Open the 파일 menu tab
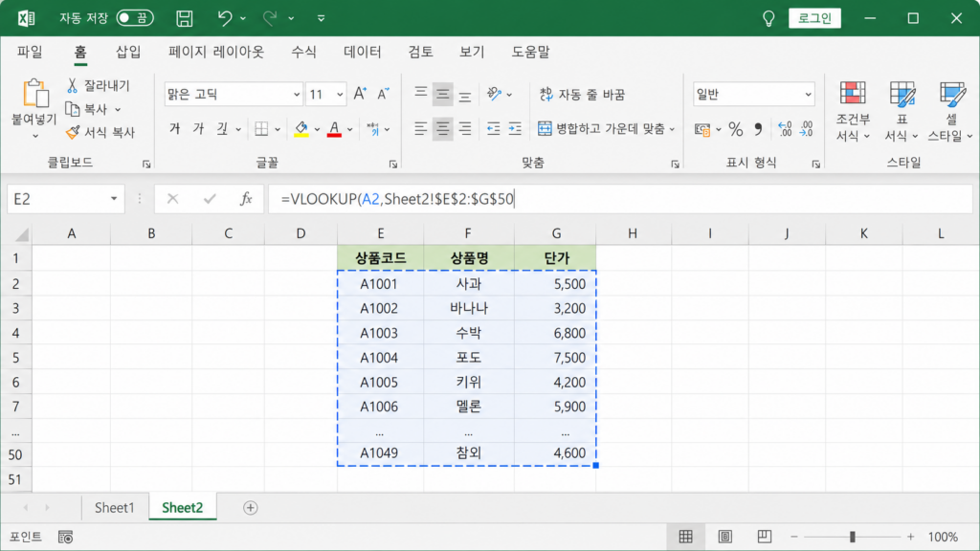 tap(30, 52)
